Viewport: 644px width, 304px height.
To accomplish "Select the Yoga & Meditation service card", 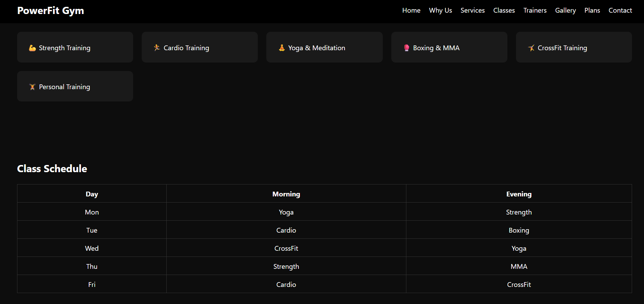I will (324, 47).
